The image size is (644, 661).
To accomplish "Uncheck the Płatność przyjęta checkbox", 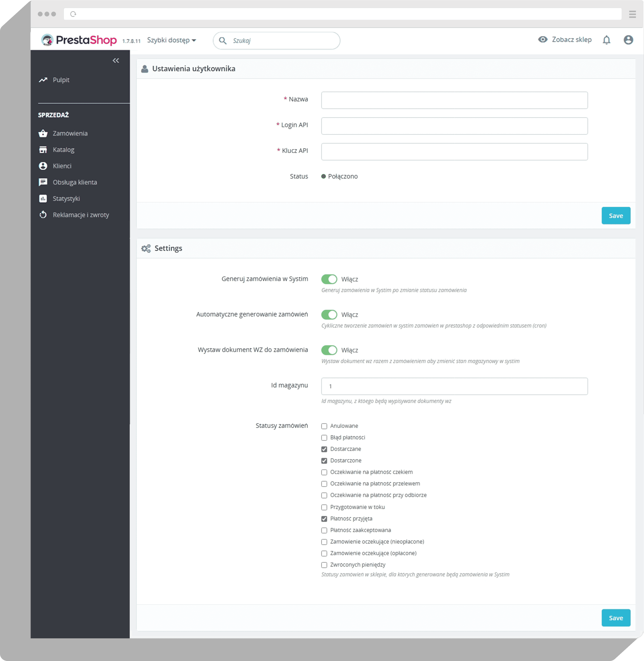I will (x=324, y=519).
